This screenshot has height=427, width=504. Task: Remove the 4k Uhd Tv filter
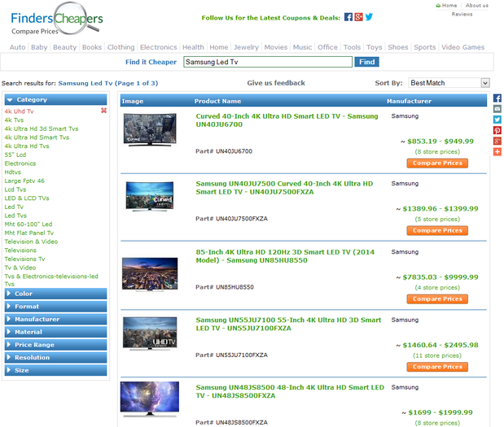pos(103,111)
